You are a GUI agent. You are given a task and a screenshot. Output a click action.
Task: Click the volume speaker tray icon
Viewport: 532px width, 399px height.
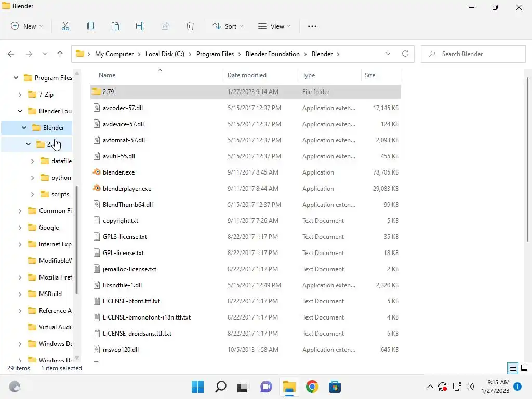coord(470,387)
